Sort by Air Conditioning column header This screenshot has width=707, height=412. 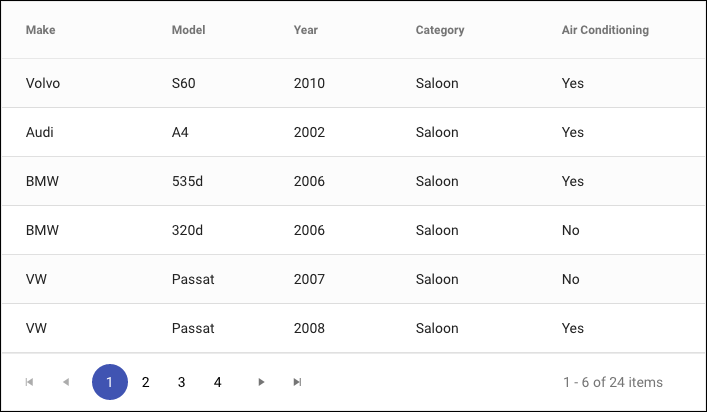coord(605,30)
